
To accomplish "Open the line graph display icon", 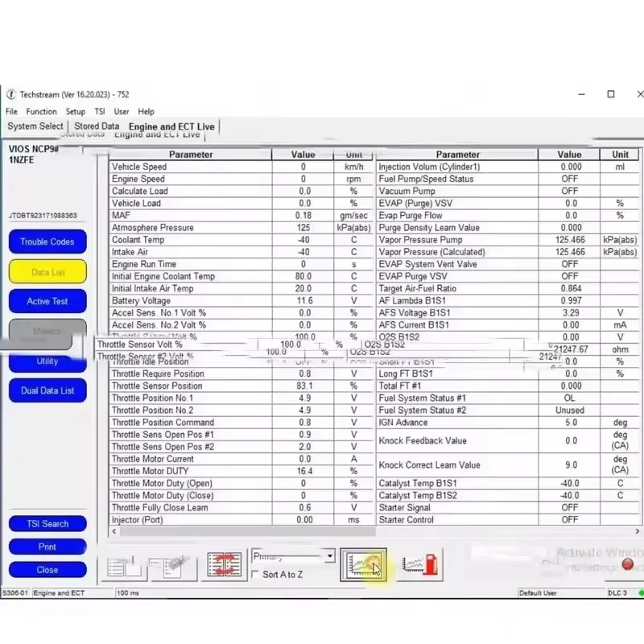I will coord(364,565).
